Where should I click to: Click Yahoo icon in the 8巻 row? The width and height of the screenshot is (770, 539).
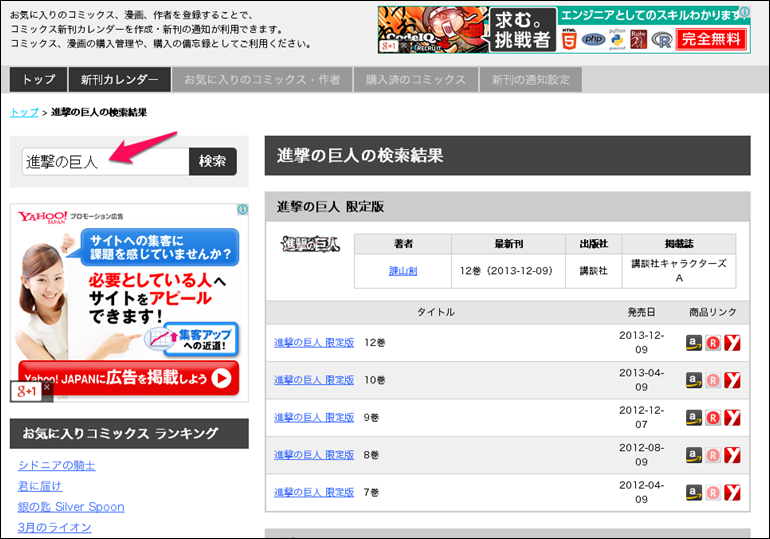click(732, 455)
